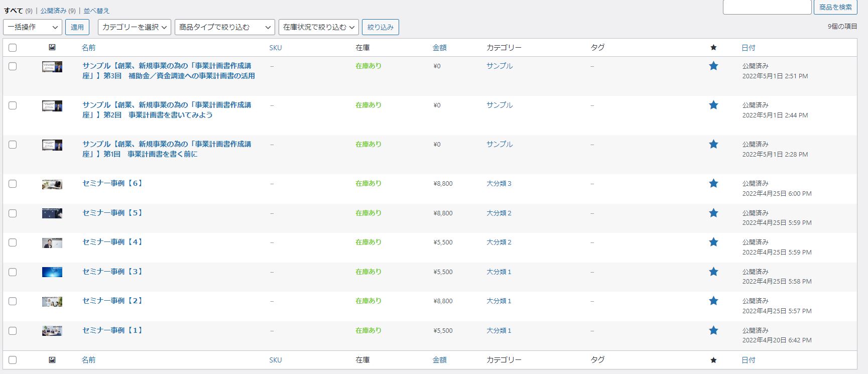Viewport: 868px width, 374px height.
Task: Click featured star on セミナー事例【4】 row
Action: click(713, 242)
